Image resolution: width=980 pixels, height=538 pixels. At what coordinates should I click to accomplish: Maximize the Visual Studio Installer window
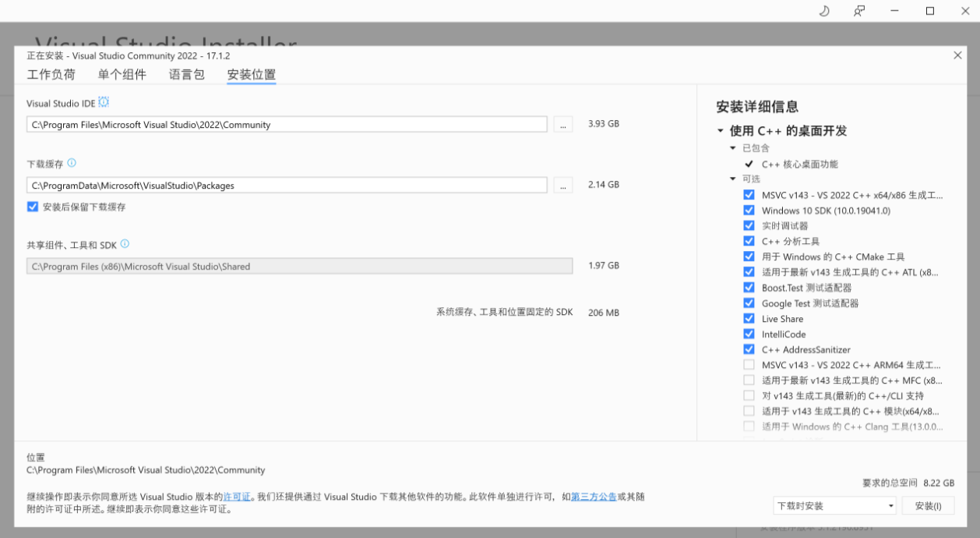[x=929, y=11]
